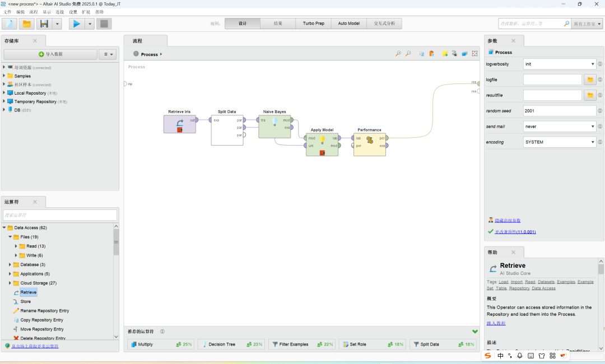Image resolution: width=605 pixels, height=364 pixels.
Task: Select the Apply Model operator
Action: tap(322, 144)
